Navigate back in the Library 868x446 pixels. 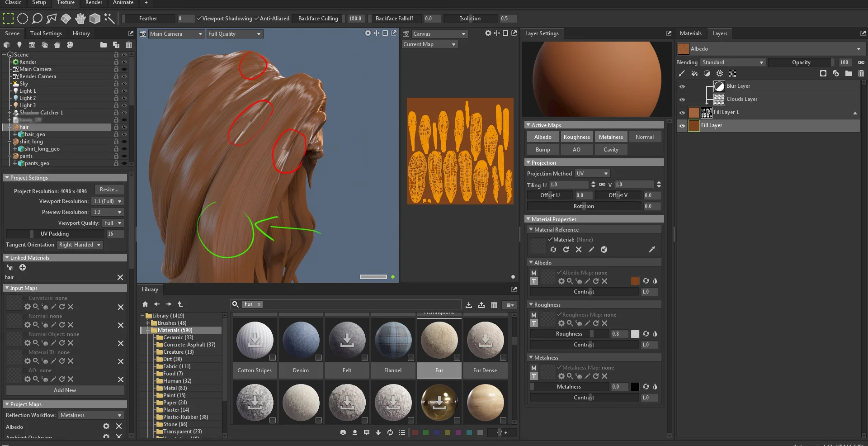click(157, 304)
